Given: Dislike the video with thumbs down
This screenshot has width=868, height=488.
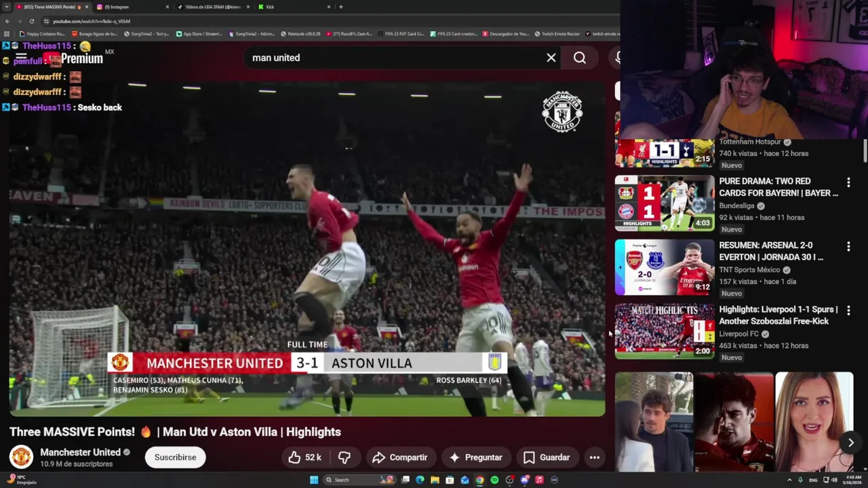Looking at the screenshot, I should click(344, 457).
